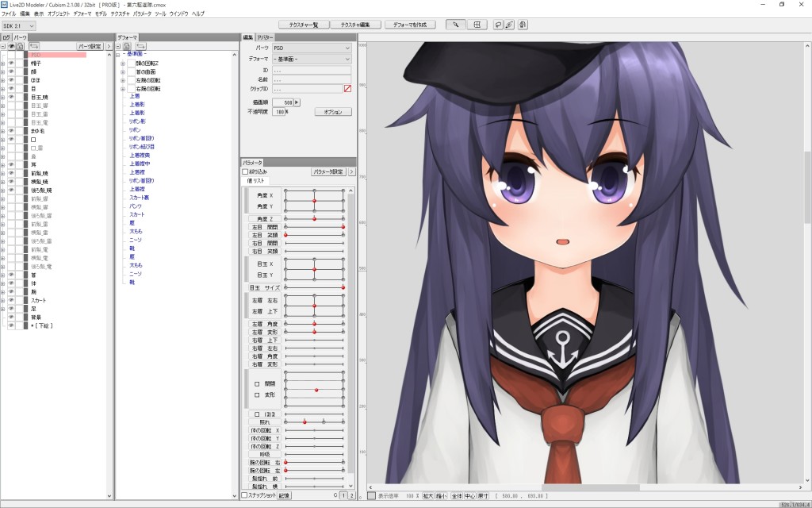Click the 全体 fit-all view button
Viewport: 812px width, 508px height.
456,496
